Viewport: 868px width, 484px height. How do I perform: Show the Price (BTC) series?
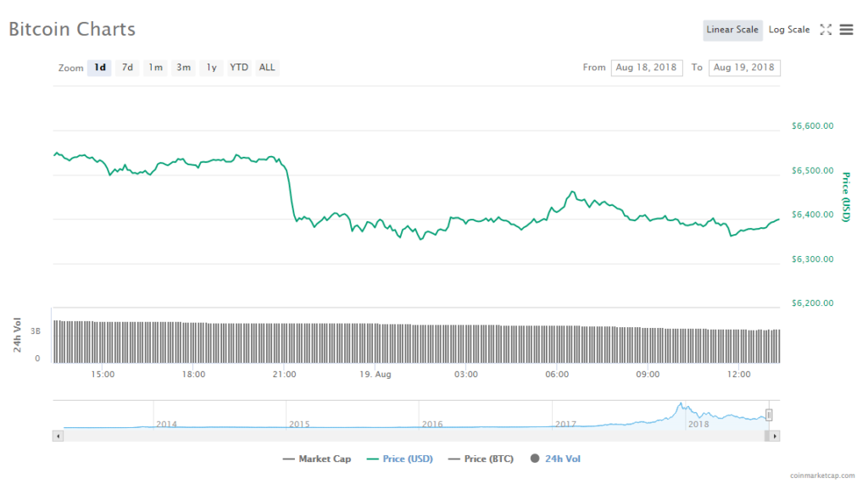[480, 459]
